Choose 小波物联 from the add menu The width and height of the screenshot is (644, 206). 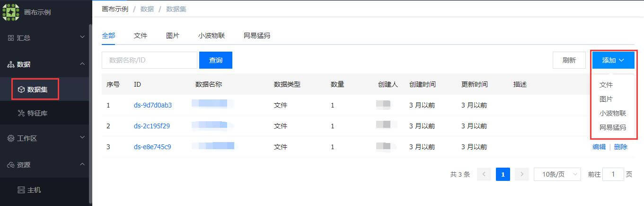pos(613,113)
